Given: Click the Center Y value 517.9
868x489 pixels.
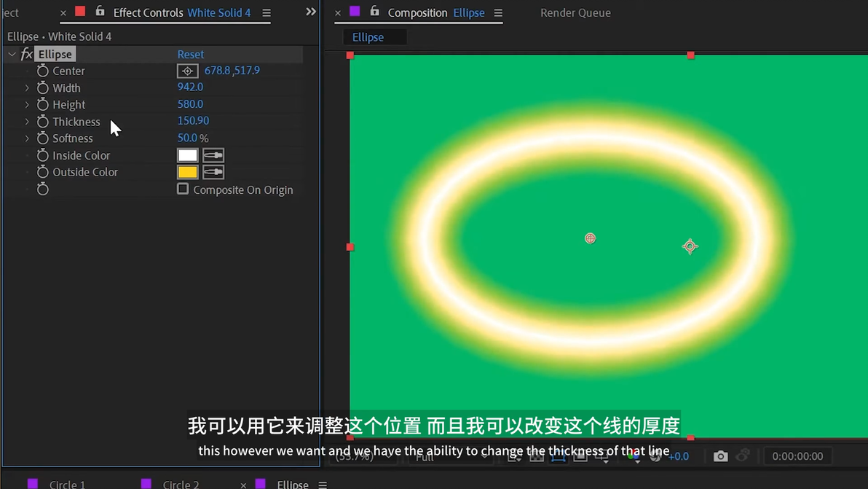Looking at the screenshot, I should [x=247, y=71].
